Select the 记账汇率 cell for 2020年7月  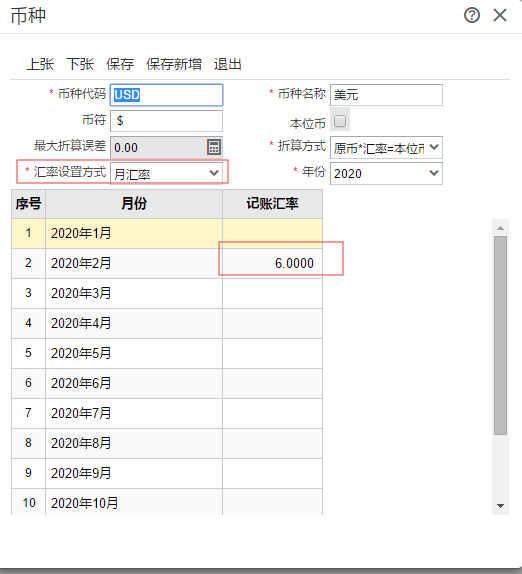pyautogui.click(x=272, y=414)
